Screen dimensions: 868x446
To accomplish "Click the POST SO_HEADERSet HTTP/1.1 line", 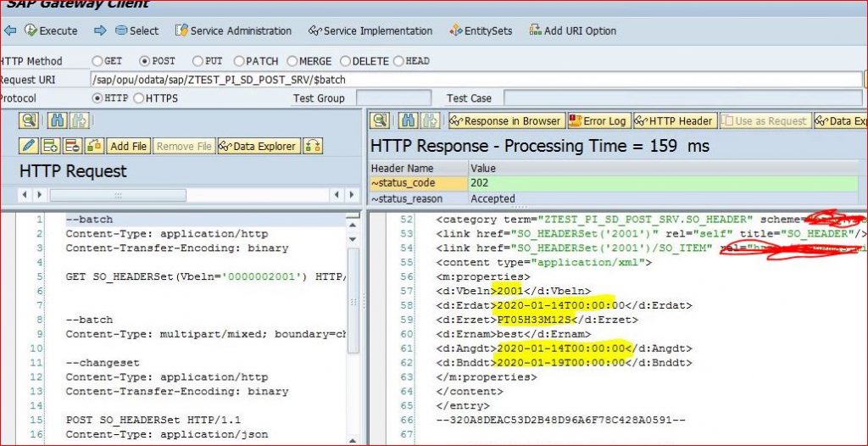I will (153, 420).
